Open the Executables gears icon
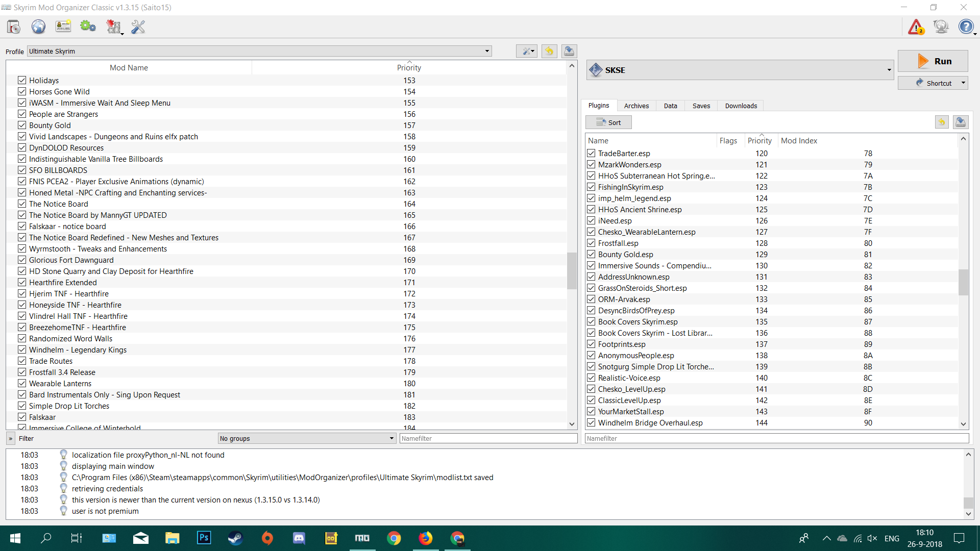 (x=88, y=27)
